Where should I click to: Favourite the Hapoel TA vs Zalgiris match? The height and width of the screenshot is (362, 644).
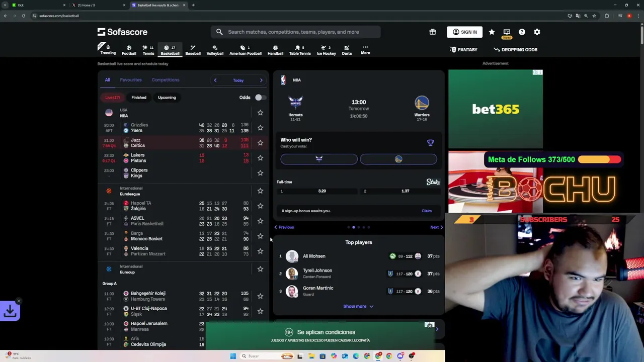260,206
